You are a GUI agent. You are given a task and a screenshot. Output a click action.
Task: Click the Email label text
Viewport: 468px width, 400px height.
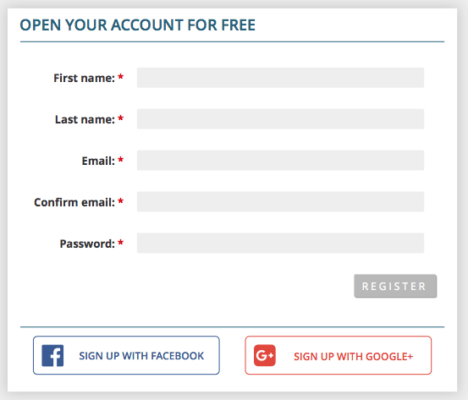[x=98, y=161]
